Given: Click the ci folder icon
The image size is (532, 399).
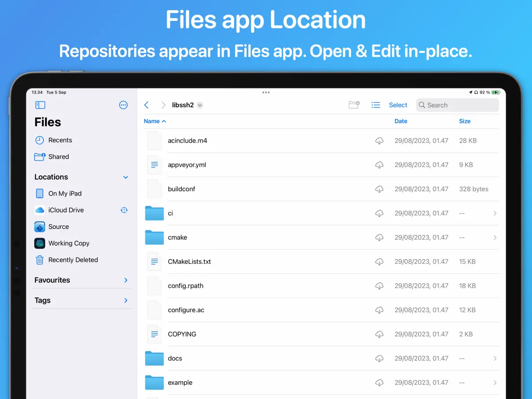Looking at the screenshot, I should [x=154, y=213].
